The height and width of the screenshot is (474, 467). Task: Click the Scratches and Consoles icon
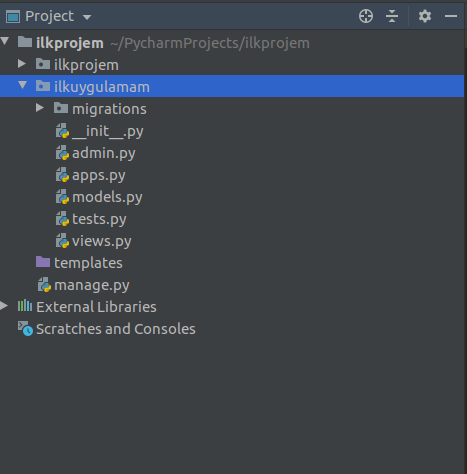[x=25, y=328]
